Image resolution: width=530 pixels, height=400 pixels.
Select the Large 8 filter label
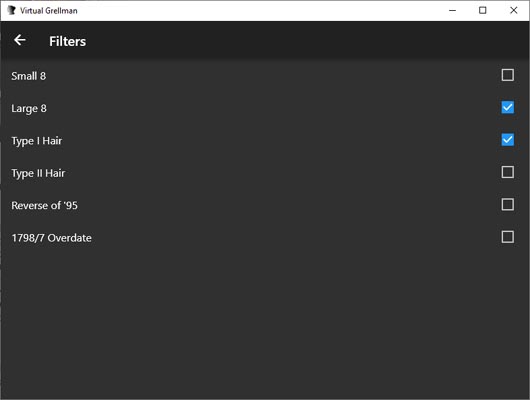(x=29, y=109)
